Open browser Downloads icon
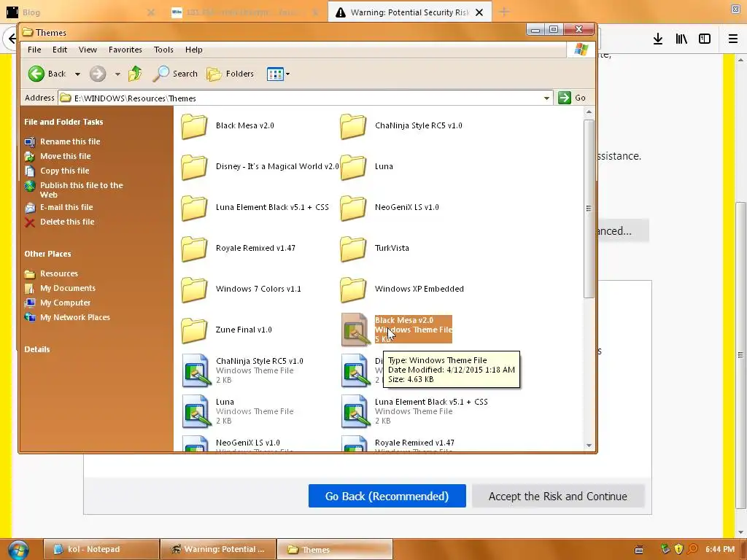 pyautogui.click(x=658, y=39)
